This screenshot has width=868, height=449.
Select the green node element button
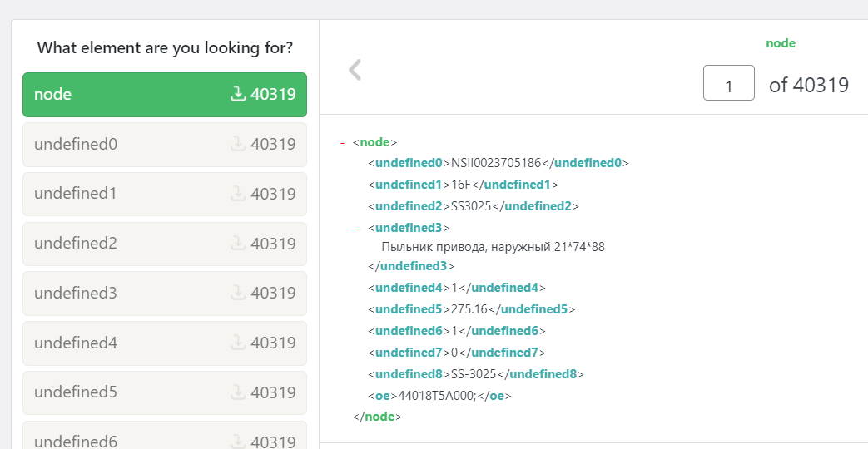coord(125,94)
